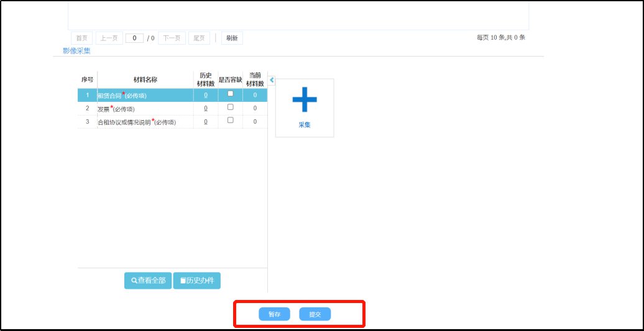Collapse the material list panel arrow

click(x=272, y=80)
